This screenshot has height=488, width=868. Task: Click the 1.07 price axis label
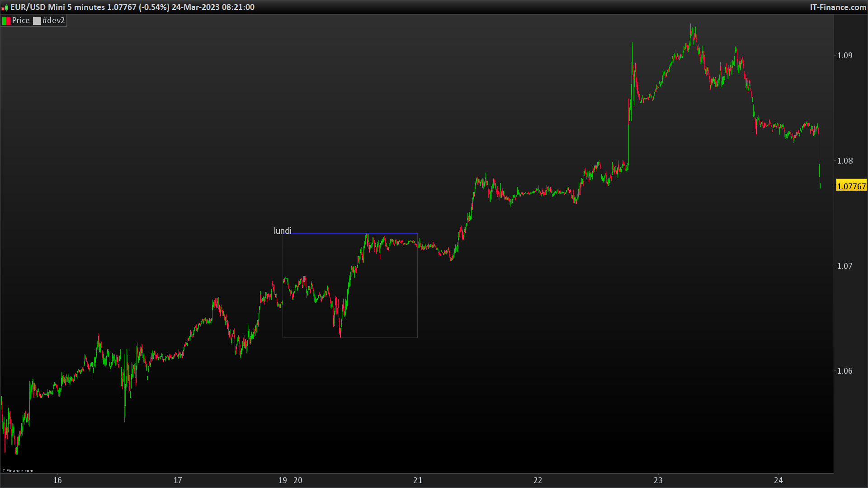point(844,266)
